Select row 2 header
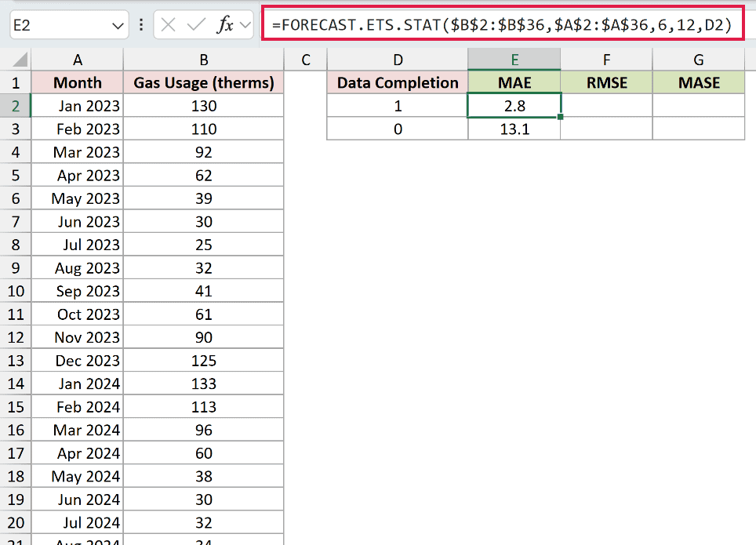This screenshot has width=756, height=545. coord(16,106)
